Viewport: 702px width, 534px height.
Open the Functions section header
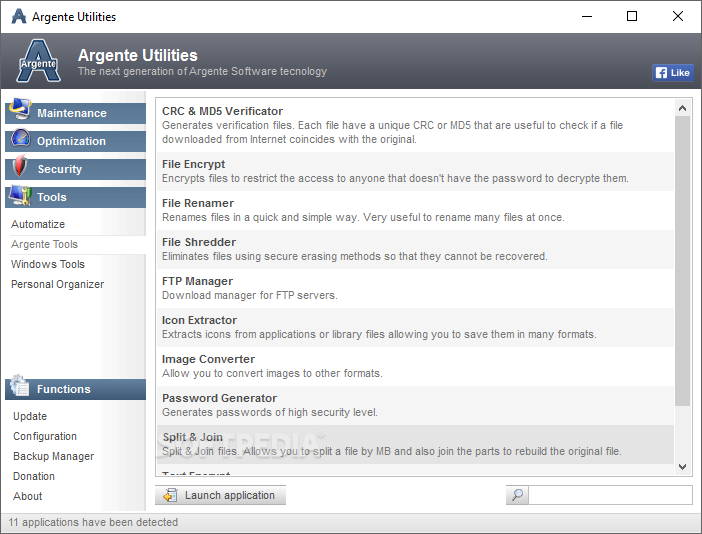tap(76, 389)
